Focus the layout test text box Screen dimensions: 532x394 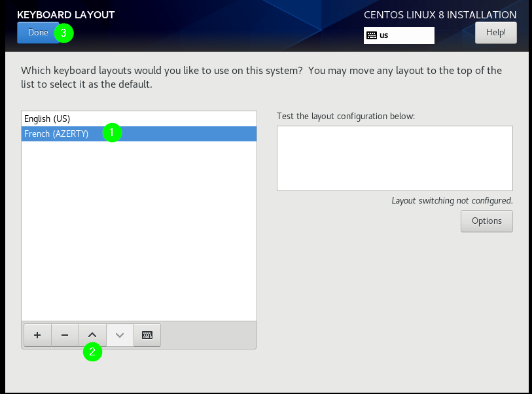395,158
